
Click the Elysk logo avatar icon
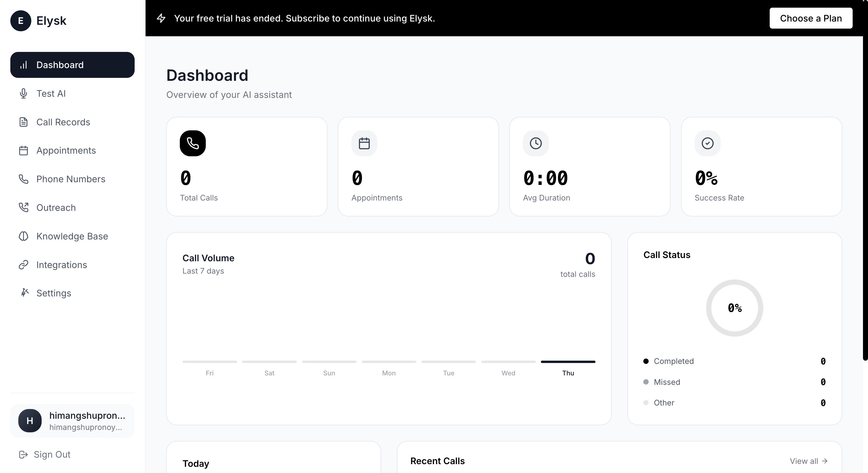[x=21, y=21]
